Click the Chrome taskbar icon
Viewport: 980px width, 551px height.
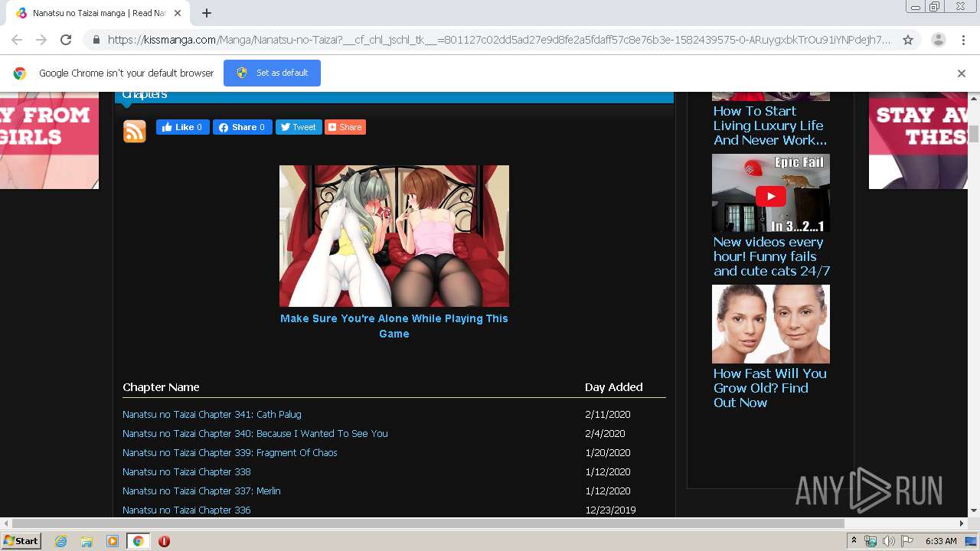138,541
